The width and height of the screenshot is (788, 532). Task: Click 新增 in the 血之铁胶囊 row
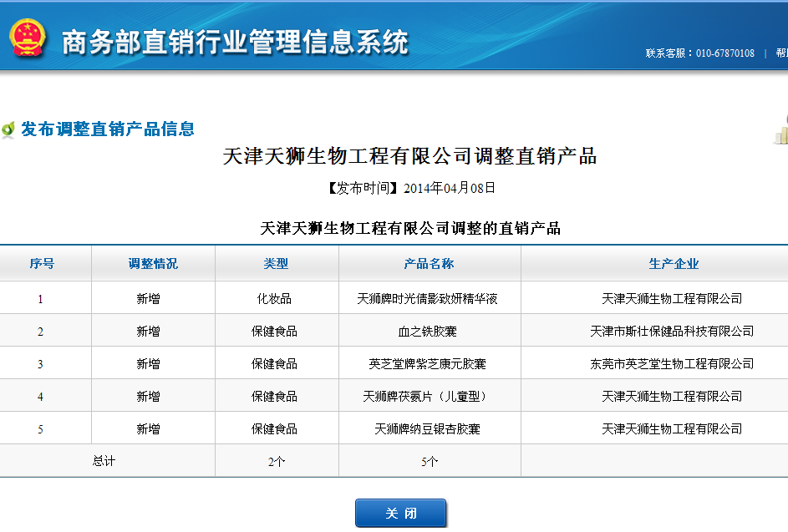[x=148, y=332]
